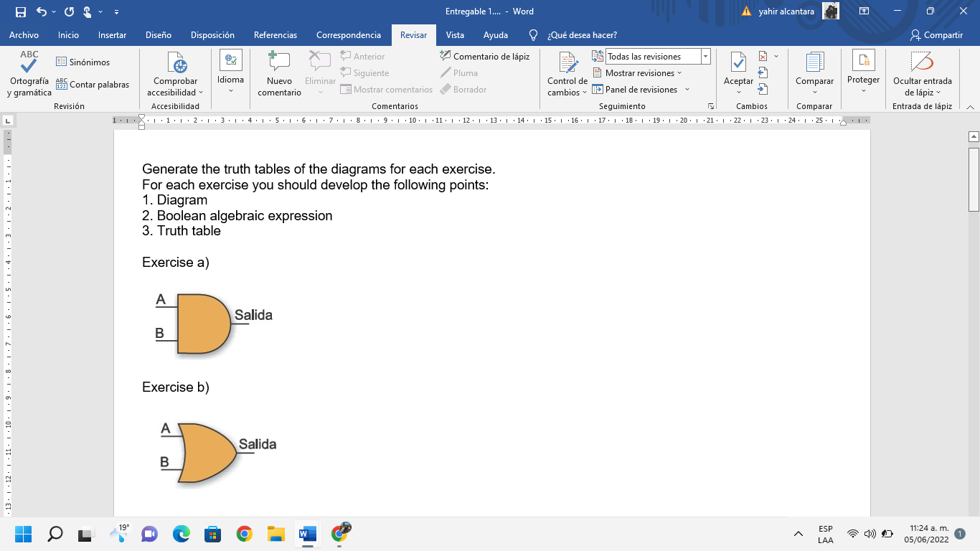Click the vertical scrollbar thumb
The height and width of the screenshot is (551, 980).
[974, 180]
